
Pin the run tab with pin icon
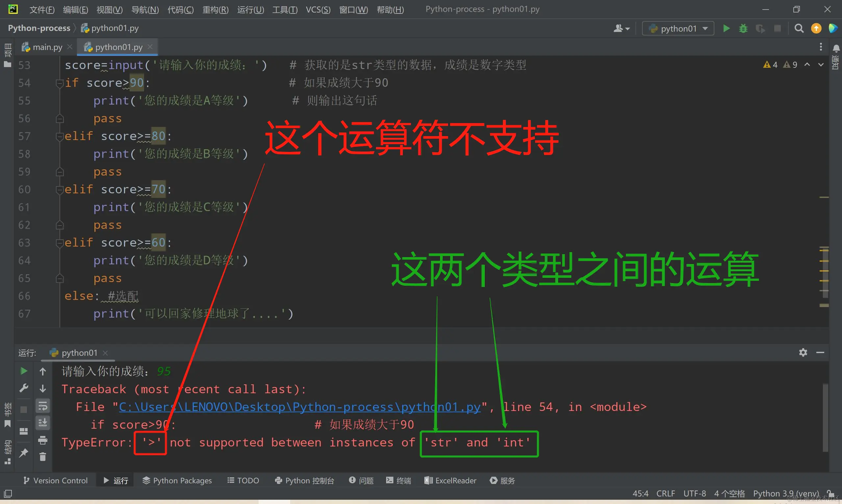(x=23, y=452)
